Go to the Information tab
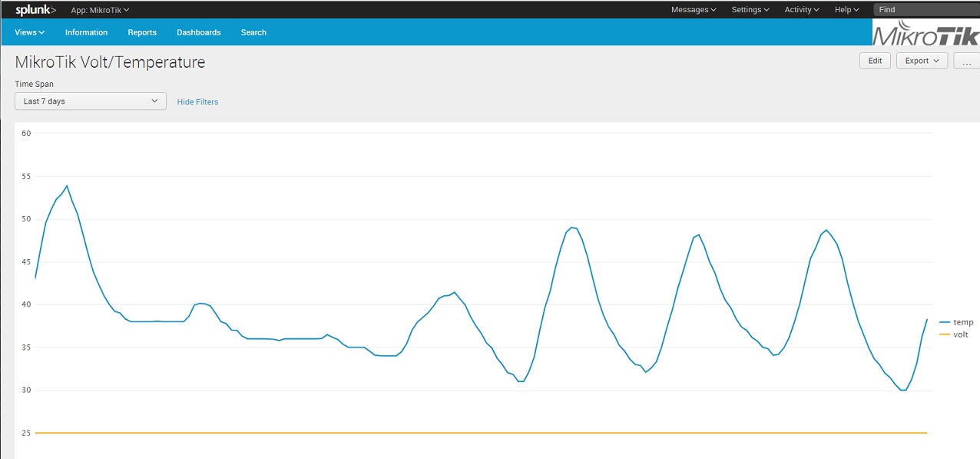 86,32
